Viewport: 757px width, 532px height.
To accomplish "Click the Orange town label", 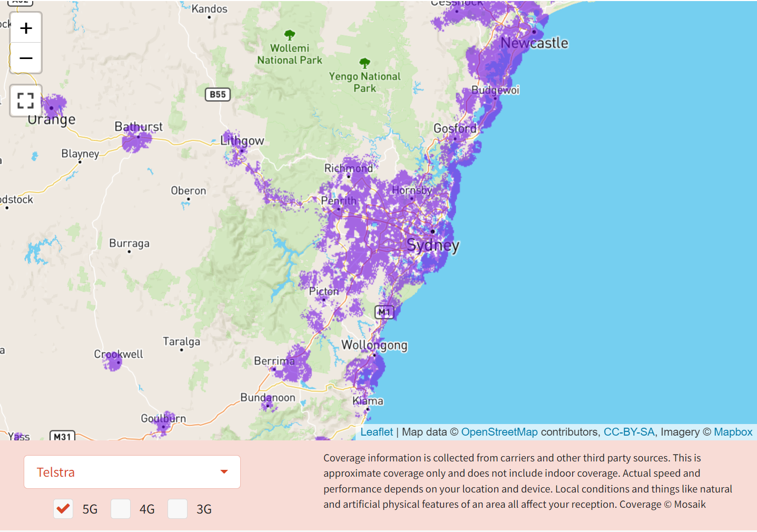I will pyautogui.click(x=52, y=120).
